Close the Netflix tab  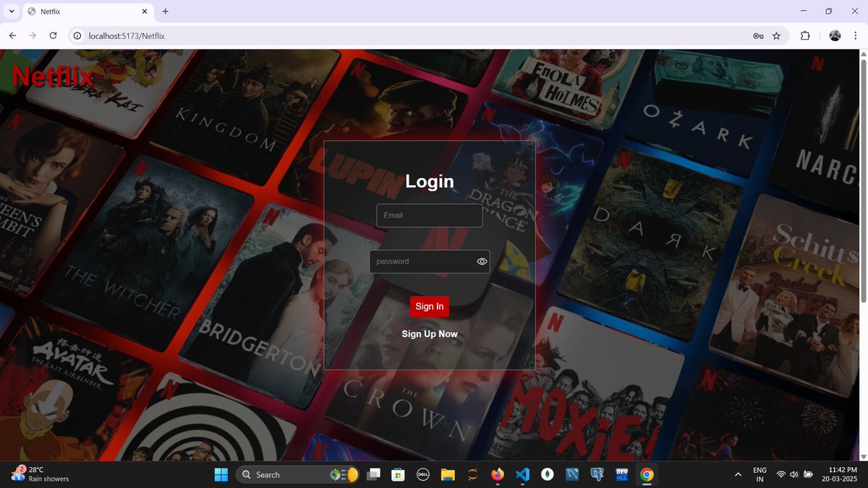click(145, 12)
